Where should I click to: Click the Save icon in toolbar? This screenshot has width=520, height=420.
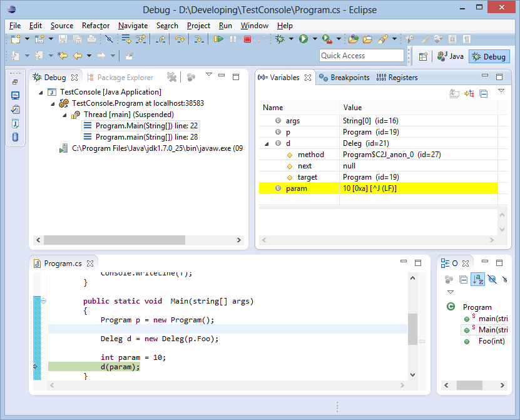pyautogui.click(x=63, y=39)
